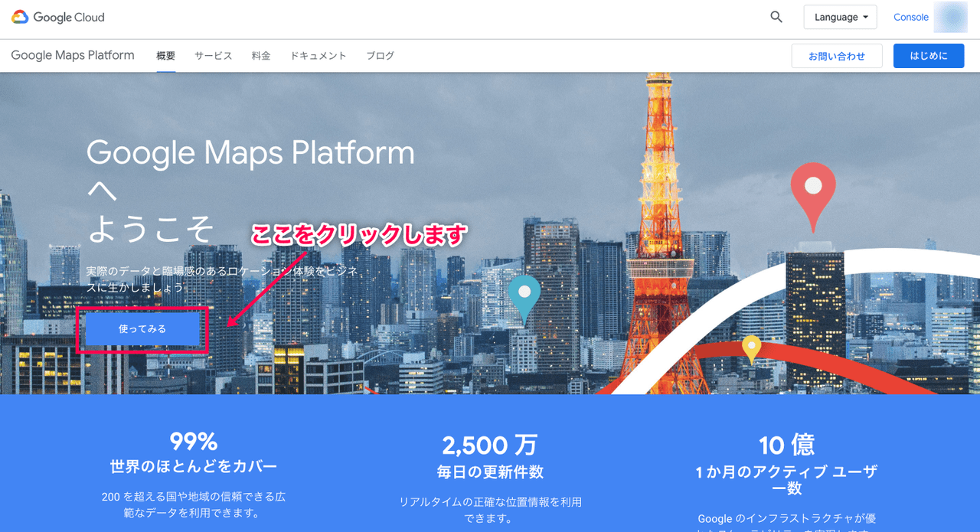Open the Console link
This screenshot has width=980, height=532.
pos(911,17)
